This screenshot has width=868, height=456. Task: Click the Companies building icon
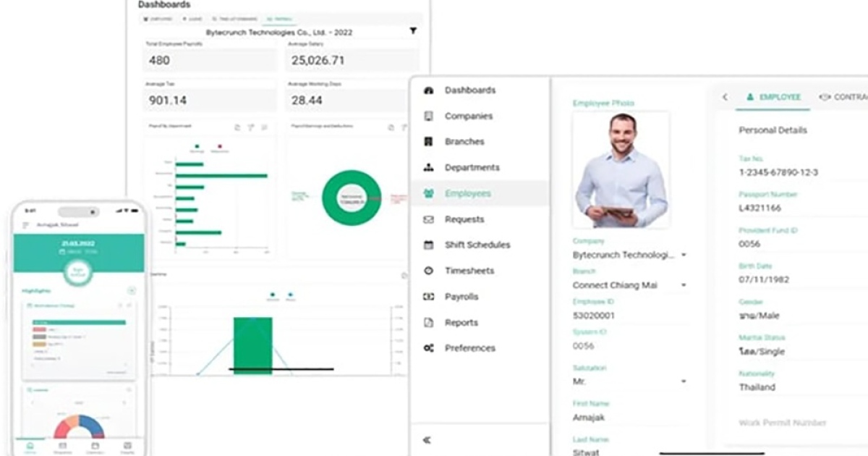(428, 116)
